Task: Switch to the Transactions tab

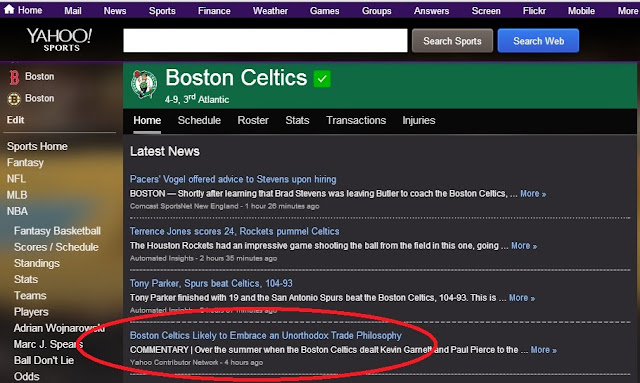Action: (x=356, y=120)
